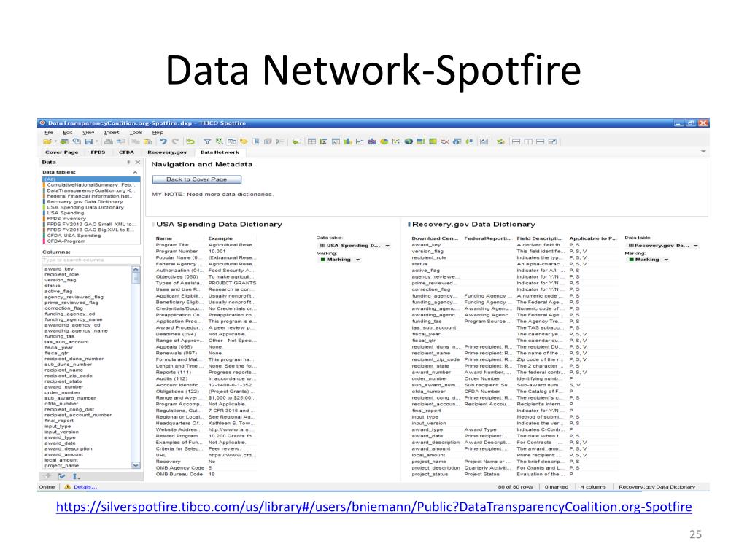This screenshot has width=747, height=560.
Task: Switch to the CFDA tab
Action: pos(126,152)
